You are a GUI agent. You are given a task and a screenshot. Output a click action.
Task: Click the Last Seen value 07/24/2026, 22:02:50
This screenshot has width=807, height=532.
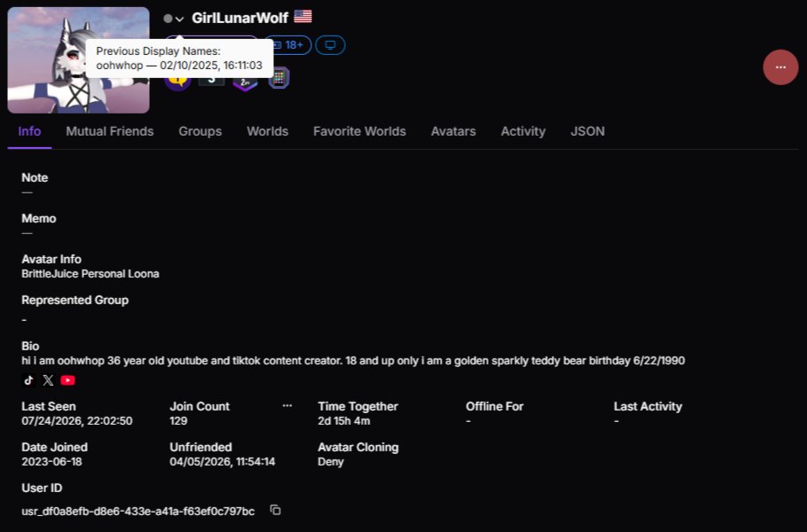click(77, 421)
